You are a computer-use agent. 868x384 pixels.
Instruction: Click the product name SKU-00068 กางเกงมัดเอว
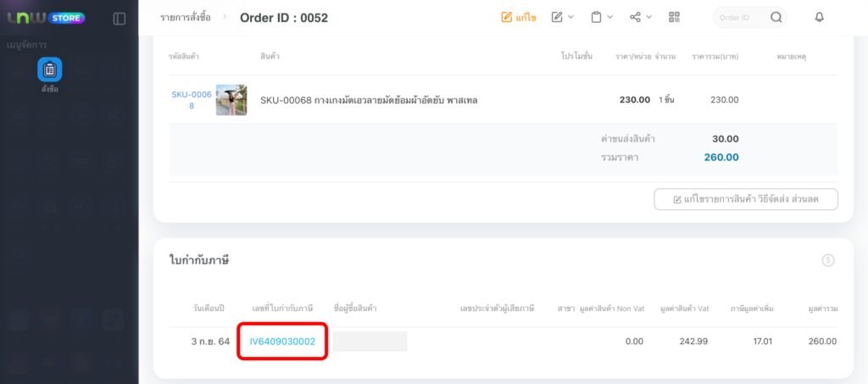pyautogui.click(x=369, y=101)
